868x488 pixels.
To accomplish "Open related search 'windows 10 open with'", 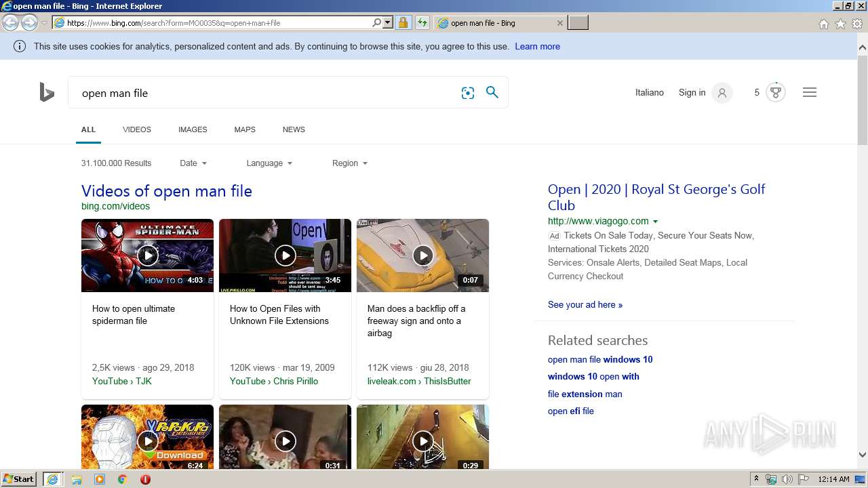I will (593, 377).
